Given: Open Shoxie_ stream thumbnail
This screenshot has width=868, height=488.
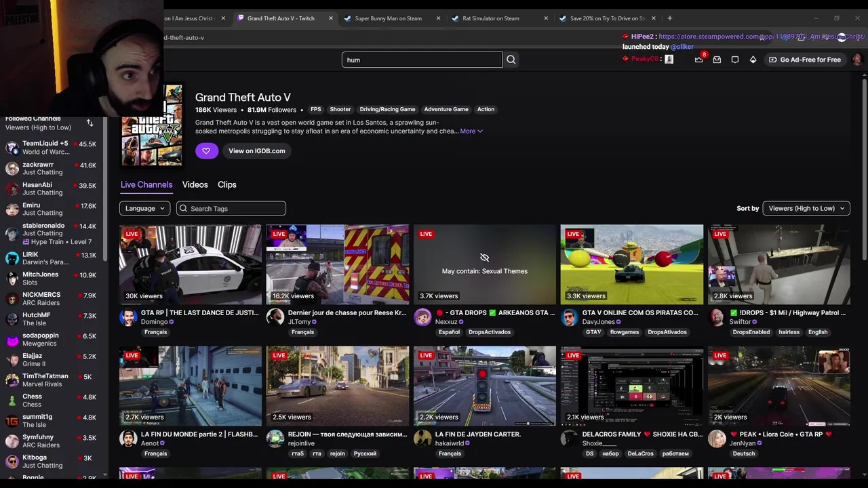Looking at the screenshot, I should click(631, 386).
